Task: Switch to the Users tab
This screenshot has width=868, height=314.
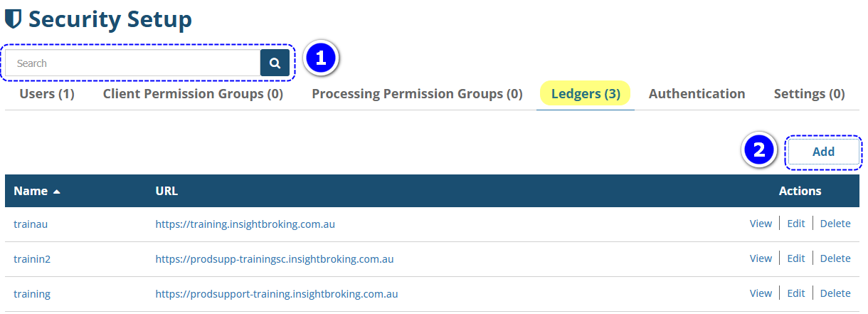Action: tap(47, 94)
